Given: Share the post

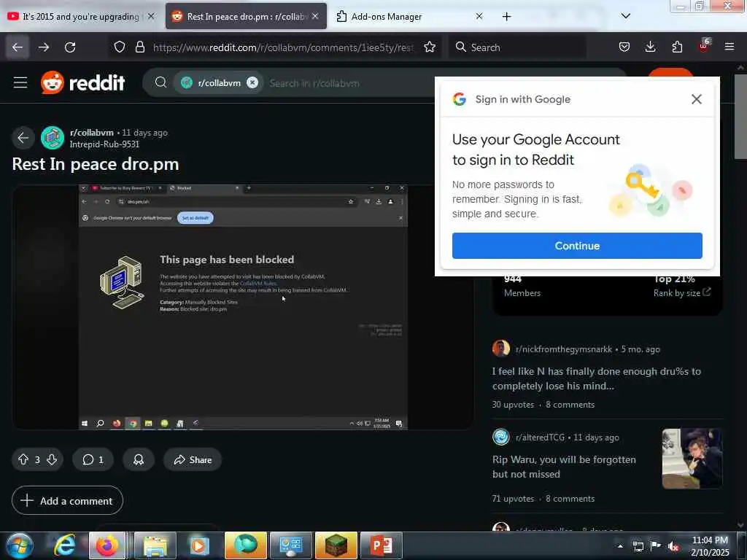Looking at the screenshot, I should click(x=193, y=459).
